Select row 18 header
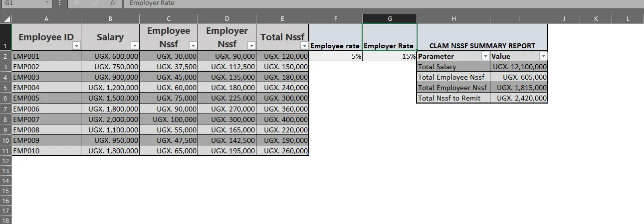 tap(5, 221)
